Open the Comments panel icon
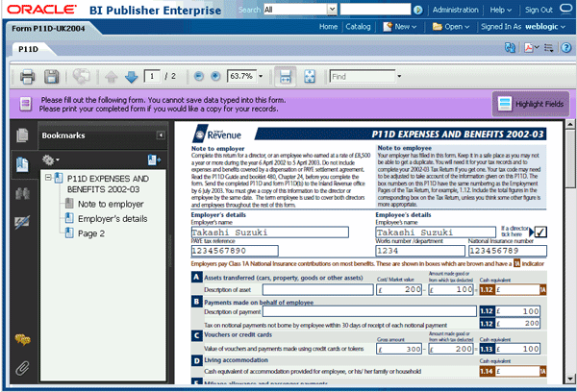The height and width of the screenshot is (392, 577). click(23, 339)
